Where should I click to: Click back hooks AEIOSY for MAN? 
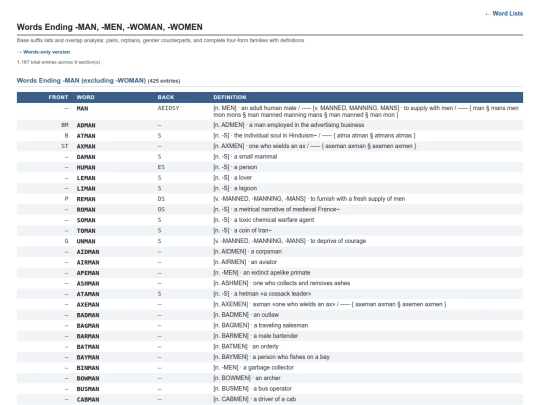168,108
